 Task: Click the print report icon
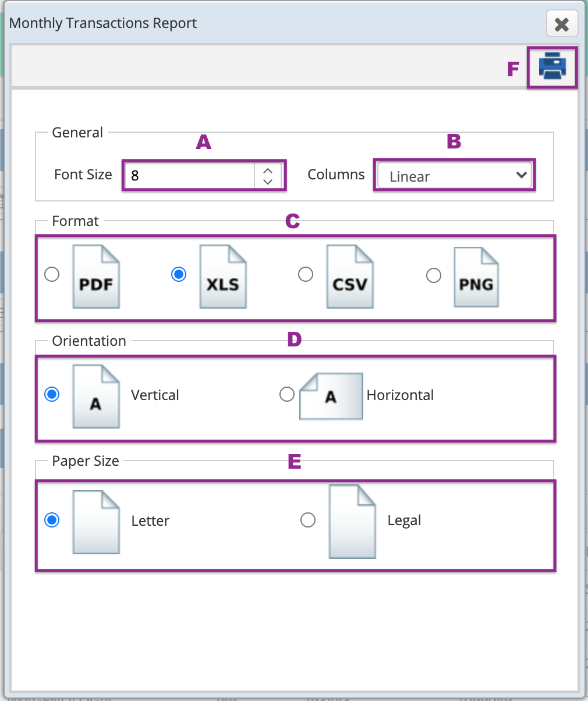tap(551, 66)
